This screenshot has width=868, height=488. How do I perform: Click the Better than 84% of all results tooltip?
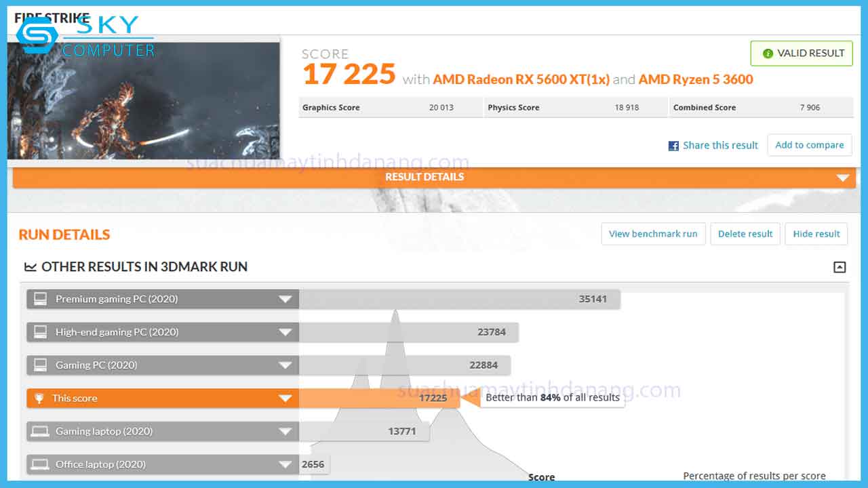pyautogui.click(x=553, y=398)
